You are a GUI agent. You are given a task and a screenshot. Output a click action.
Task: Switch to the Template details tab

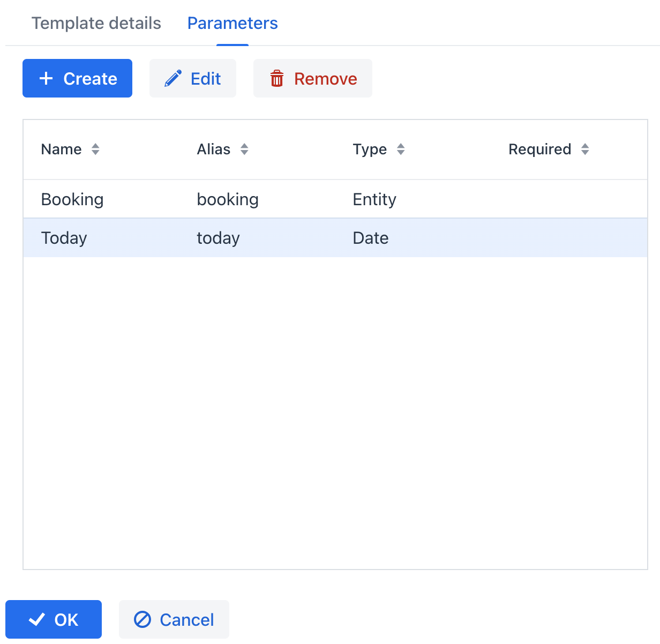click(x=96, y=23)
